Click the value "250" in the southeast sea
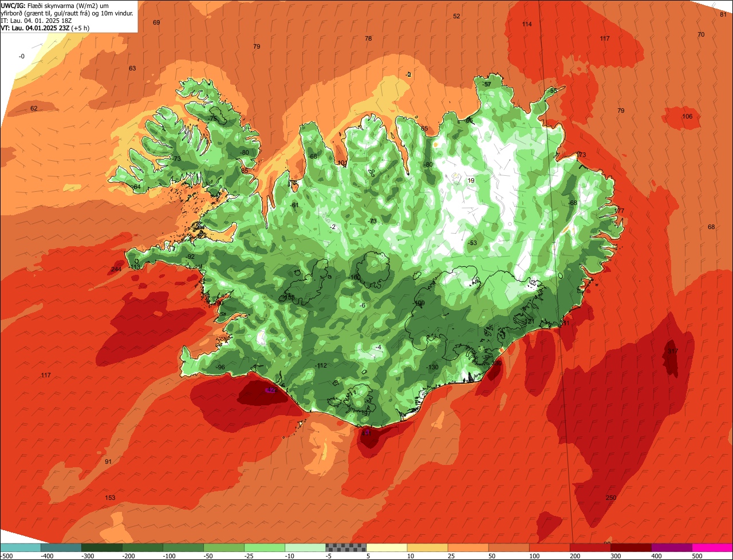The height and width of the screenshot is (560, 733). click(x=611, y=498)
